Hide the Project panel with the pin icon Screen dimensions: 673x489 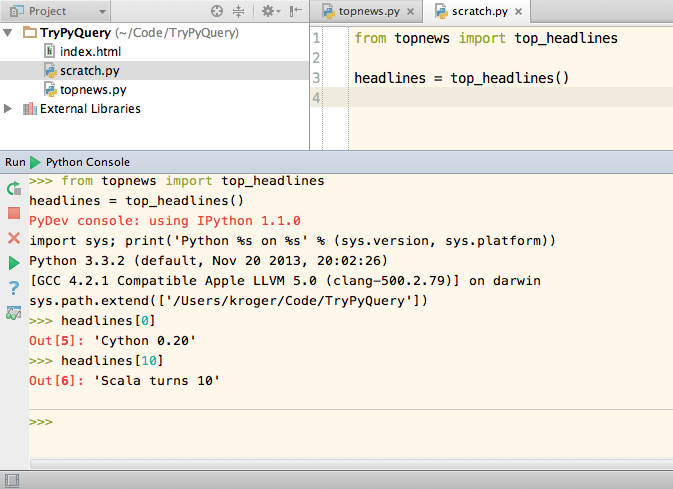click(x=296, y=11)
